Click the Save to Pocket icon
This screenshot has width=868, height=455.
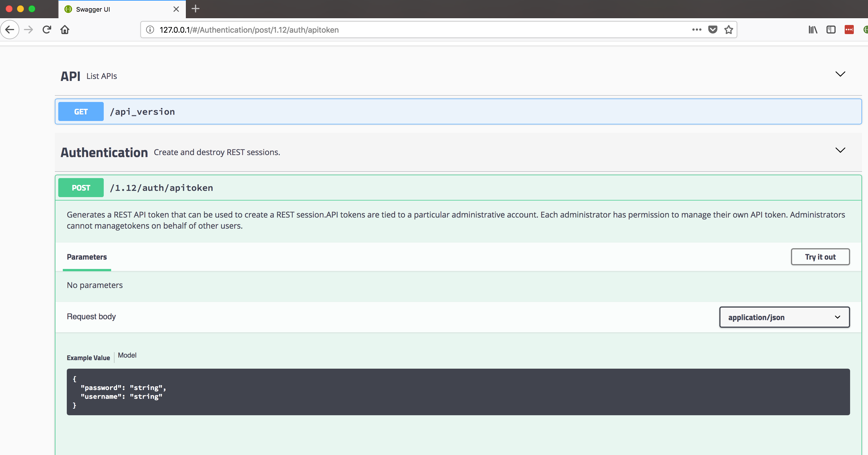[x=713, y=30]
